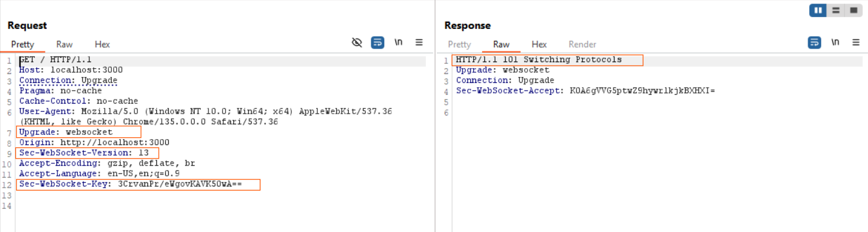Open the Render tab in Response panel

[x=583, y=44]
